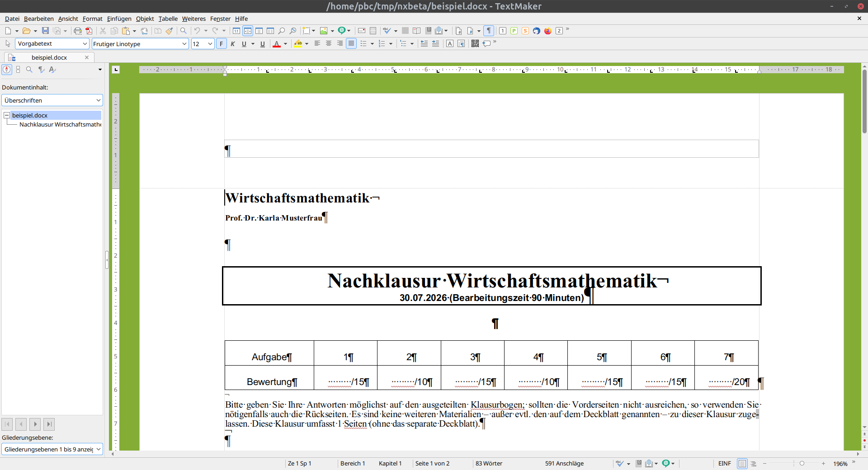Enable centered alignment

329,43
